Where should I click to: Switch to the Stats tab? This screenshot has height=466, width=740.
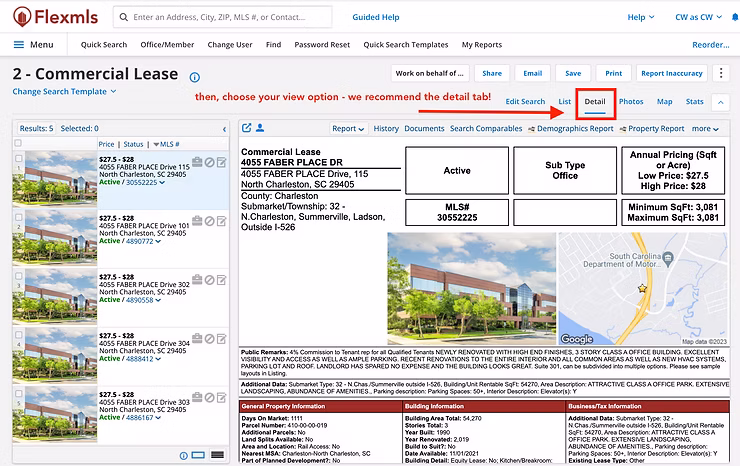coord(694,102)
